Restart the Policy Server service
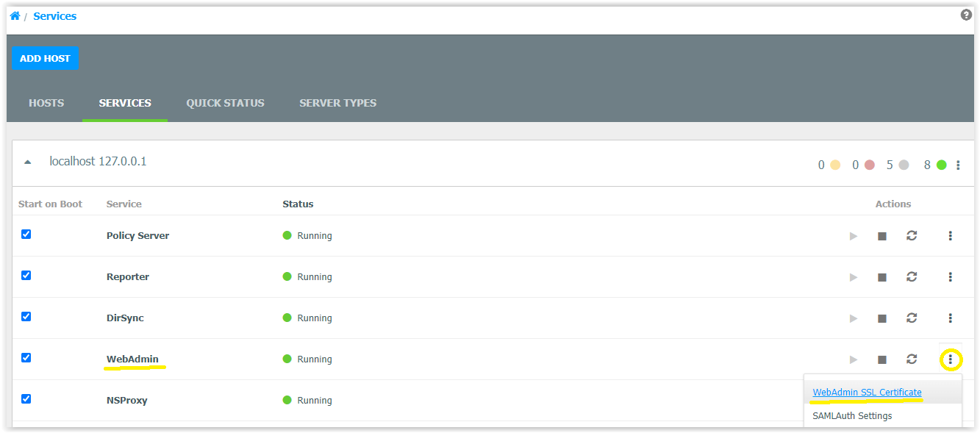Viewport: 980px width, 433px height. click(912, 235)
